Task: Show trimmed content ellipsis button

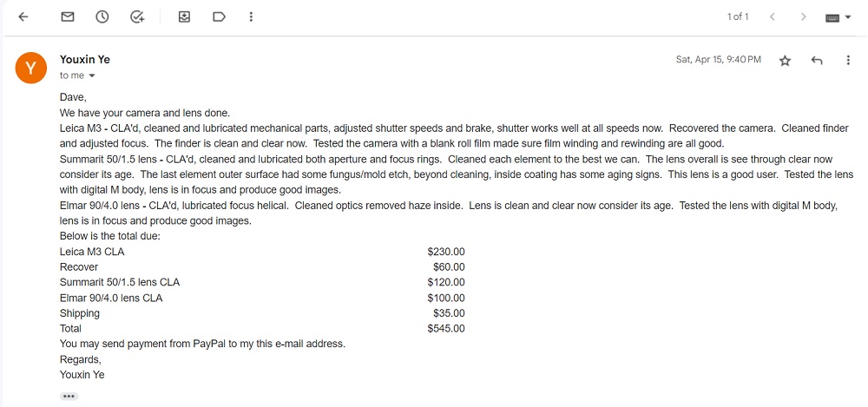Action: (69, 396)
